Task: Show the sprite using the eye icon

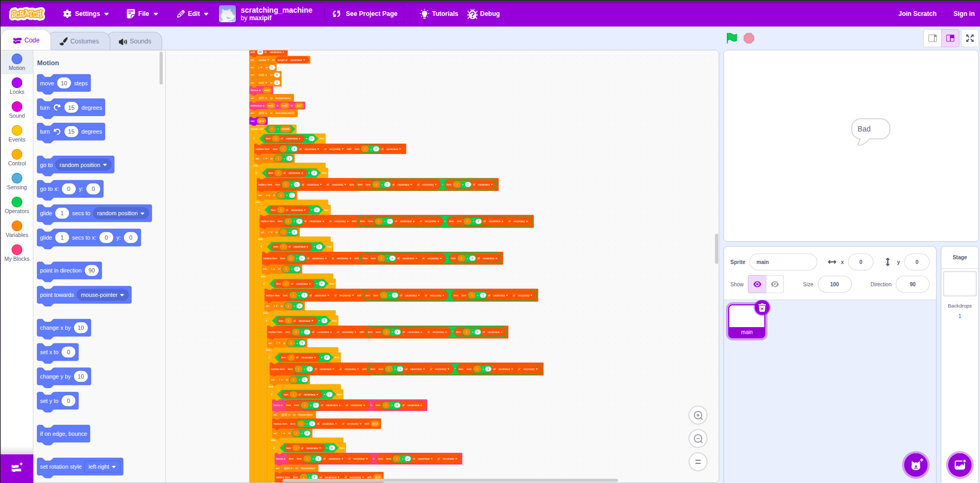Action: click(757, 284)
